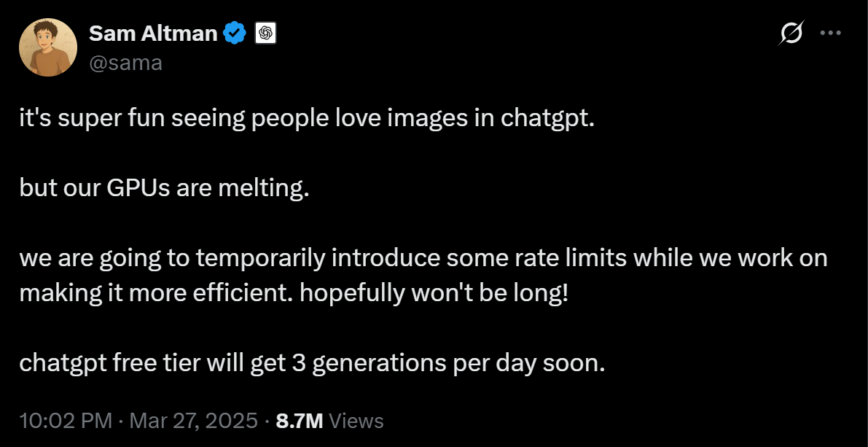Click the 8.7M view count number

[x=300, y=421]
